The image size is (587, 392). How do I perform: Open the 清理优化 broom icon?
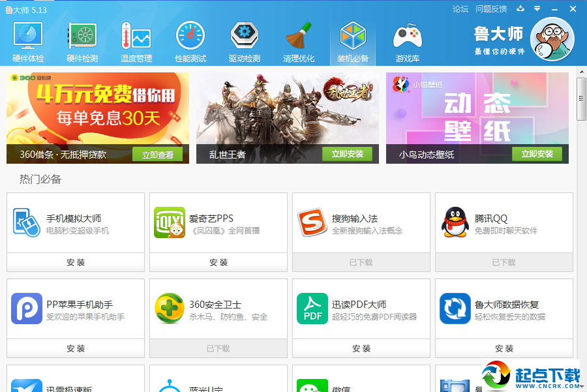click(x=299, y=36)
